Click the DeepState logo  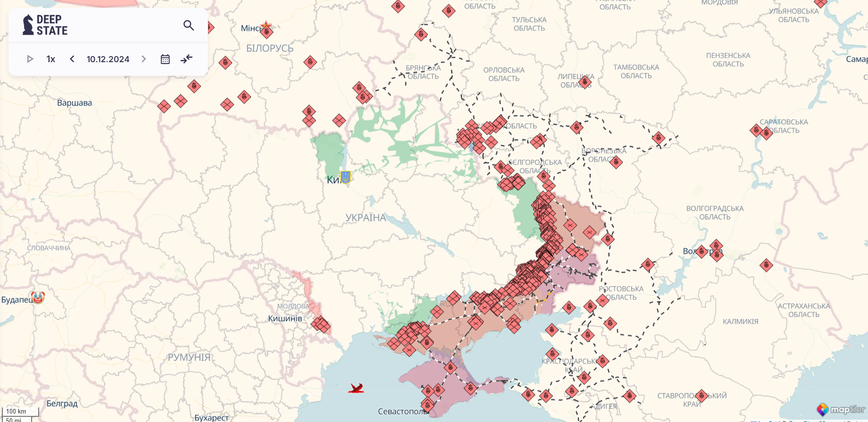45,25
